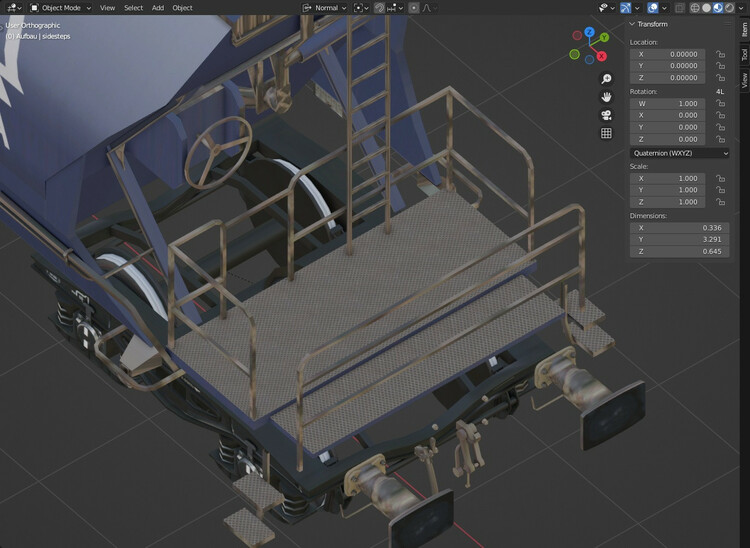Switch to solid shading
Viewport: 750px width, 548px height.
click(706, 8)
